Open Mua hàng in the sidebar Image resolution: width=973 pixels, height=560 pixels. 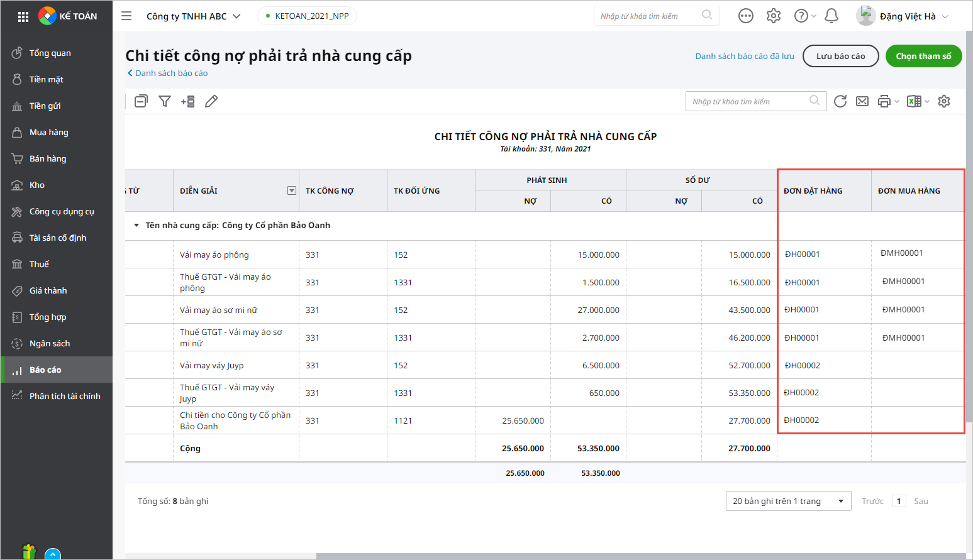(49, 132)
